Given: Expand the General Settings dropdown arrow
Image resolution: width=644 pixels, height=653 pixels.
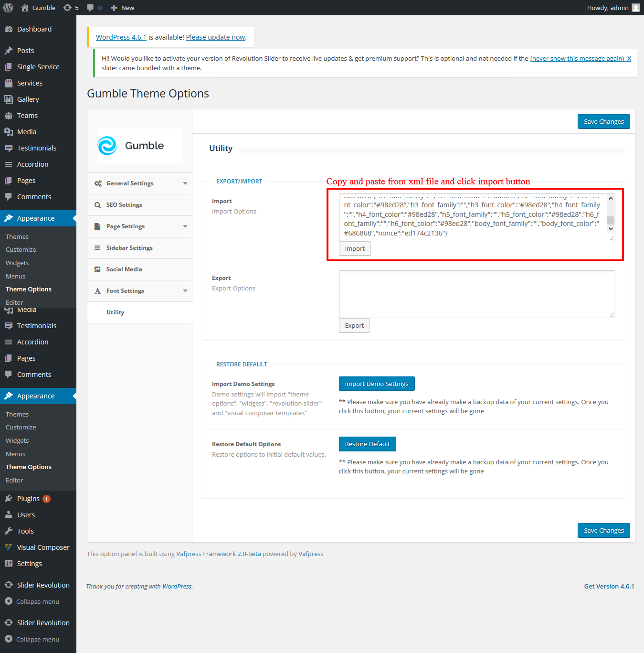Looking at the screenshot, I should tap(185, 183).
